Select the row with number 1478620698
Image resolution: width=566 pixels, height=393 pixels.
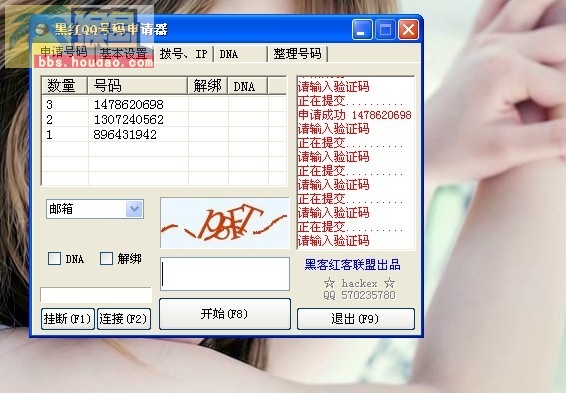[x=164, y=104]
